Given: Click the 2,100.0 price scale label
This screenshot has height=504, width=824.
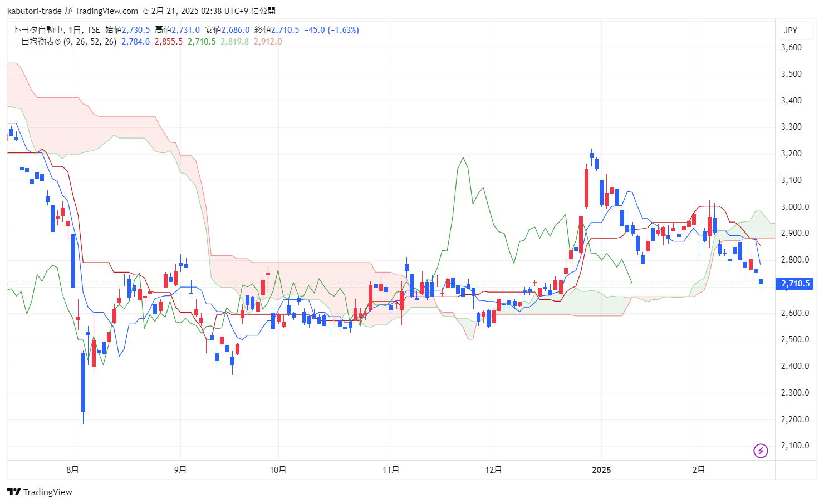Looking at the screenshot, I should [x=796, y=446].
